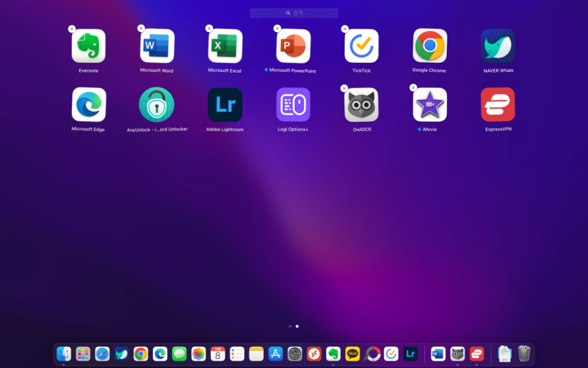
Task: Open Evernote from the Dock
Action: click(x=333, y=354)
